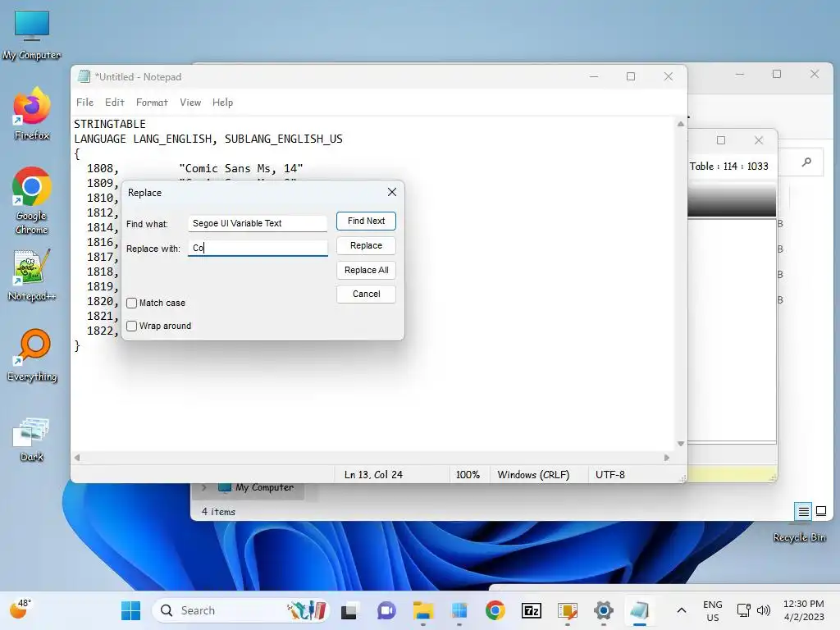Open the ENG US language indicator
Viewport: 840px width, 630px height.
(713, 610)
